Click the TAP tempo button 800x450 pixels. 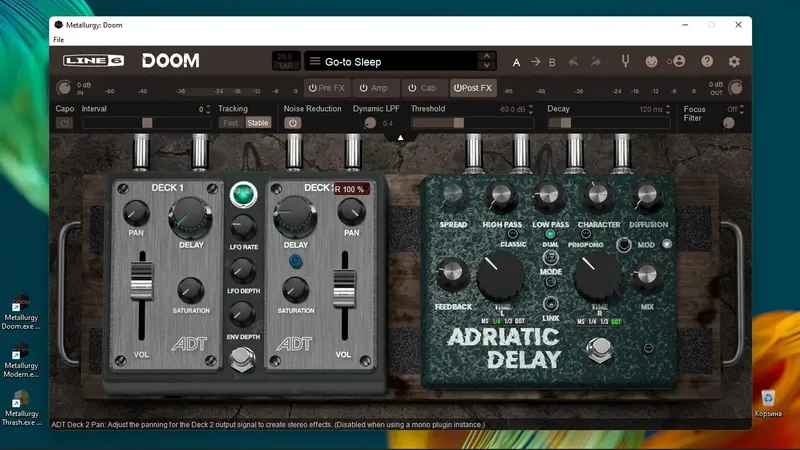click(285, 66)
